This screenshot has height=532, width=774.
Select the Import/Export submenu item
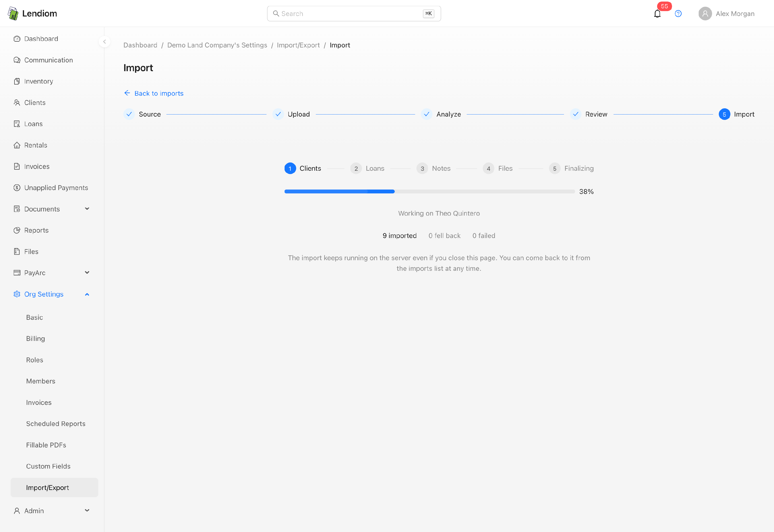click(x=54, y=488)
